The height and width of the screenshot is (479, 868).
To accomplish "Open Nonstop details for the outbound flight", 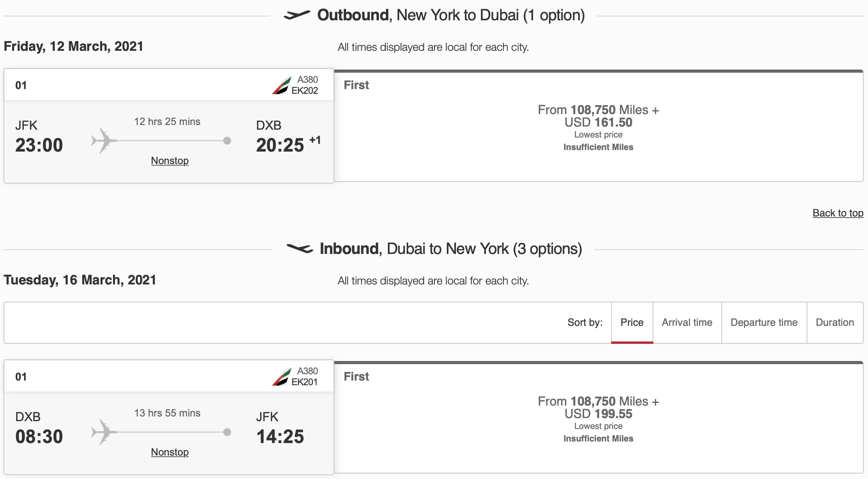I will (170, 161).
